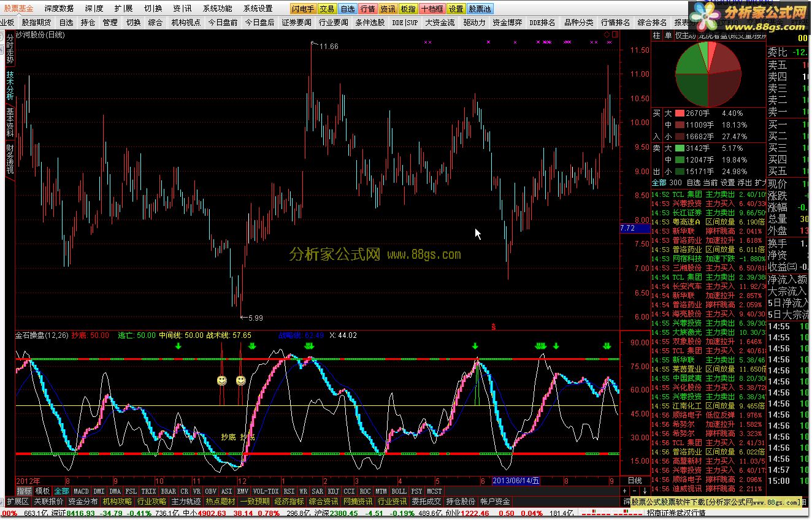
Task: Click the 2013/06/14/五 date marker on timeline
Action: [516, 481]
